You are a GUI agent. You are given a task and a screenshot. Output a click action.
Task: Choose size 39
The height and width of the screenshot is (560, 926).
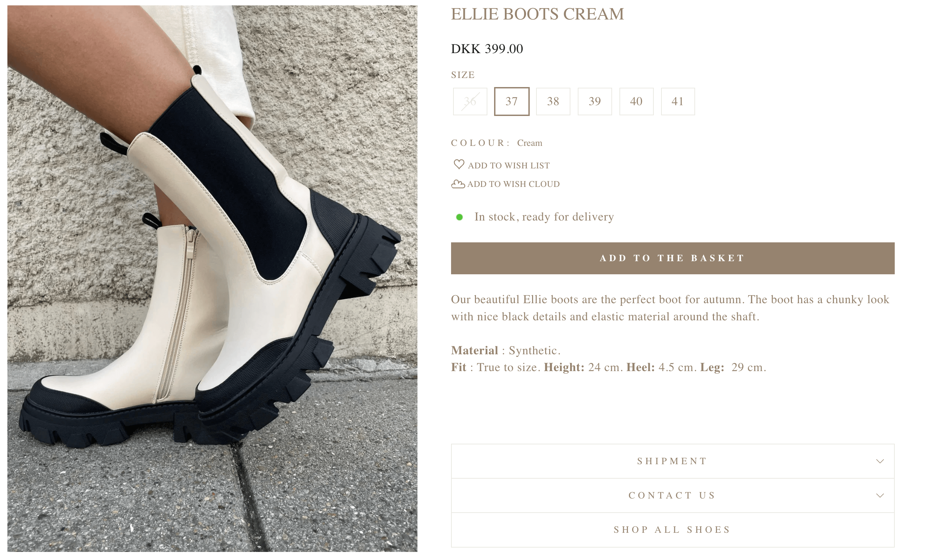(595, 102)
